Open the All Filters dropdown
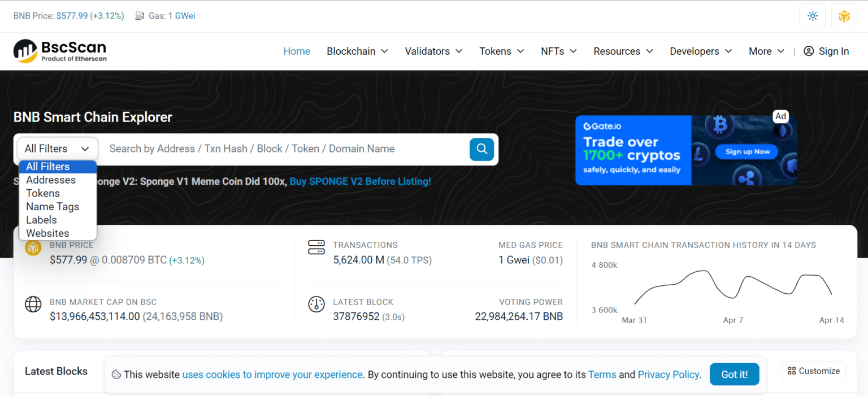Image resolution: width=868 pixels, height=396 pixels. (57, 149)
